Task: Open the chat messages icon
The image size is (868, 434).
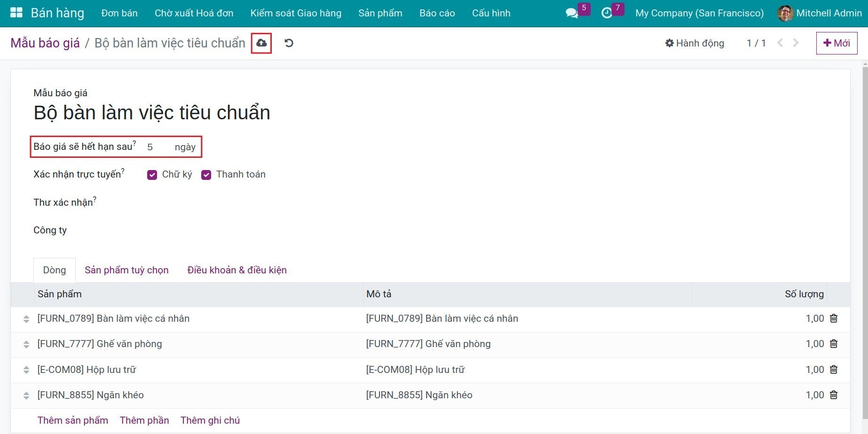Action: pyautogui.click(x=572, y=13)
